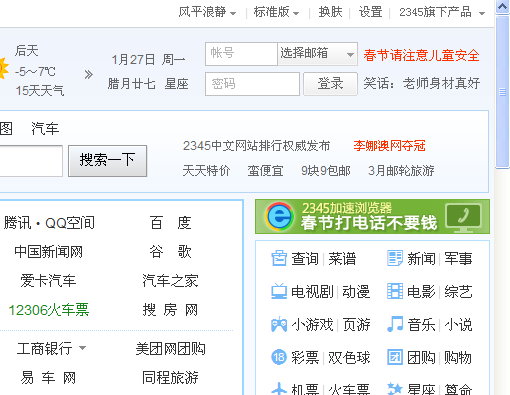Open the 军事 category link
The height and width of the screenshot is (395, 510).
tap(458, 259)
